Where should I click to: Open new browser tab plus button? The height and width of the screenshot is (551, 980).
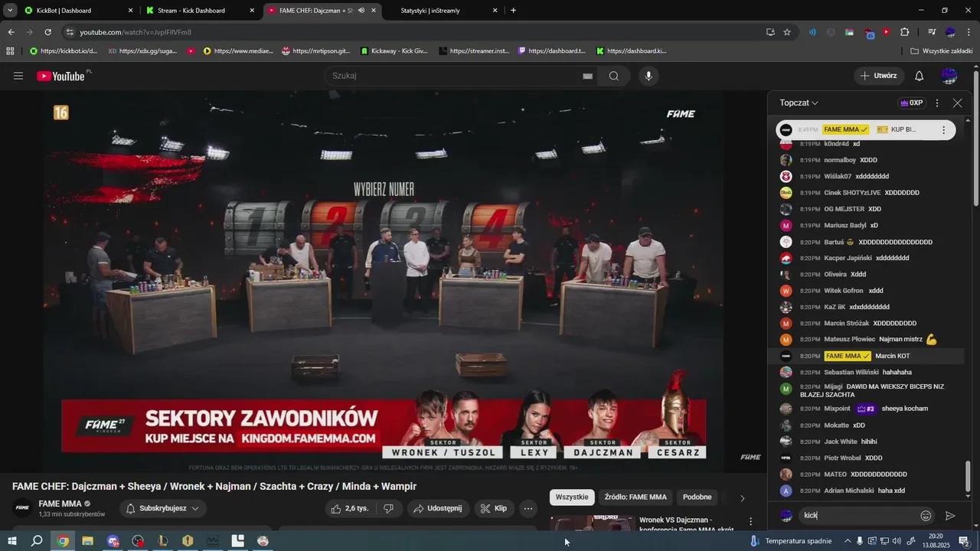(x=513, y=11)
